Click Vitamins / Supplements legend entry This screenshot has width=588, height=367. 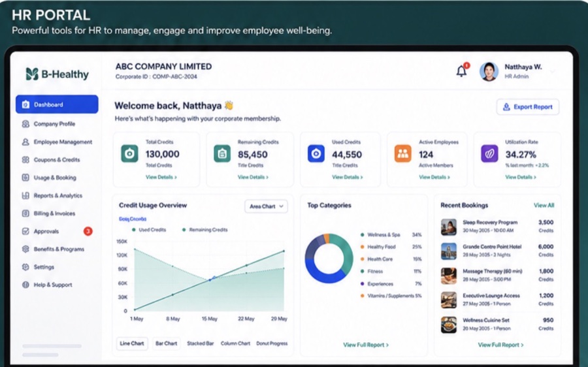pyautogui.click(x=391, y=296)
